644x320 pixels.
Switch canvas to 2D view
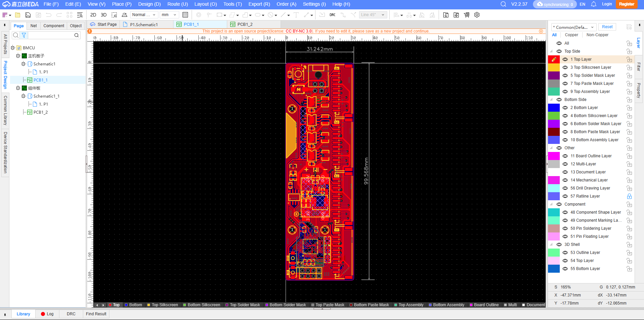tap(93, 15)
